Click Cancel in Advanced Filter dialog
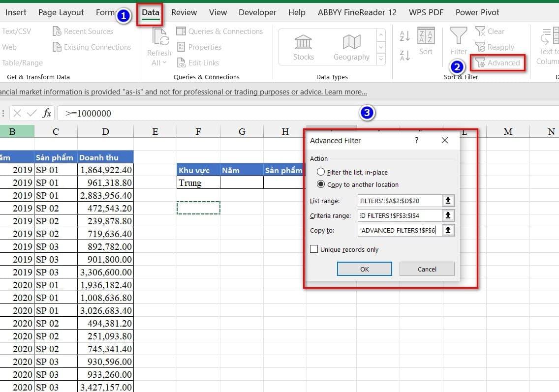The height and width of the screenshot is (392, 559). (427, 269)
